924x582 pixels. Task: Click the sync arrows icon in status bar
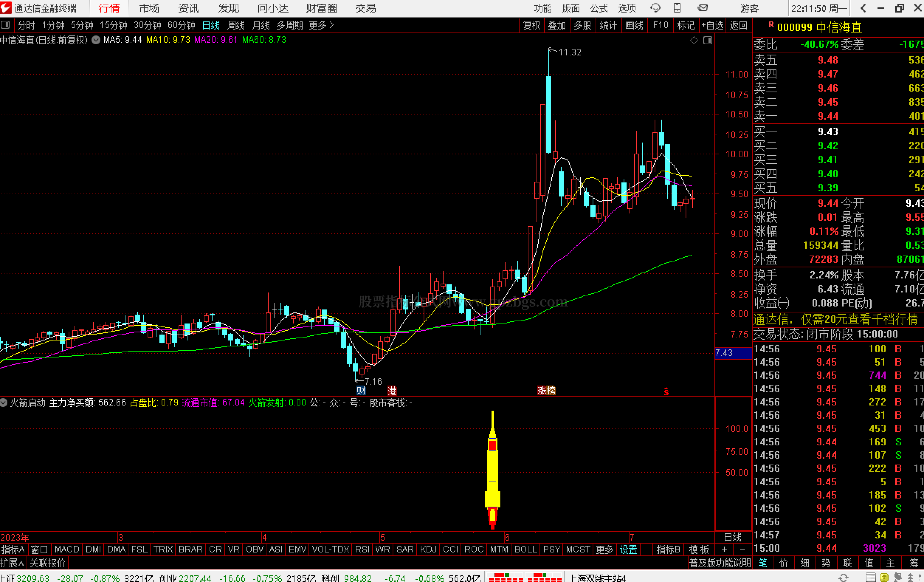click(844, 578)
